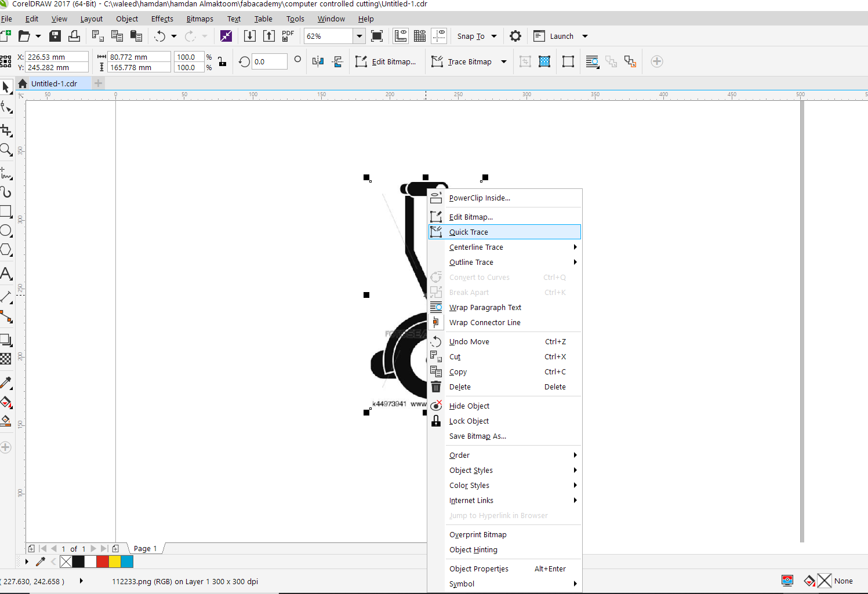This screenshot has width=868, height=594.
Task: Select the Polygon tool
Action: (x=6, y=250)
